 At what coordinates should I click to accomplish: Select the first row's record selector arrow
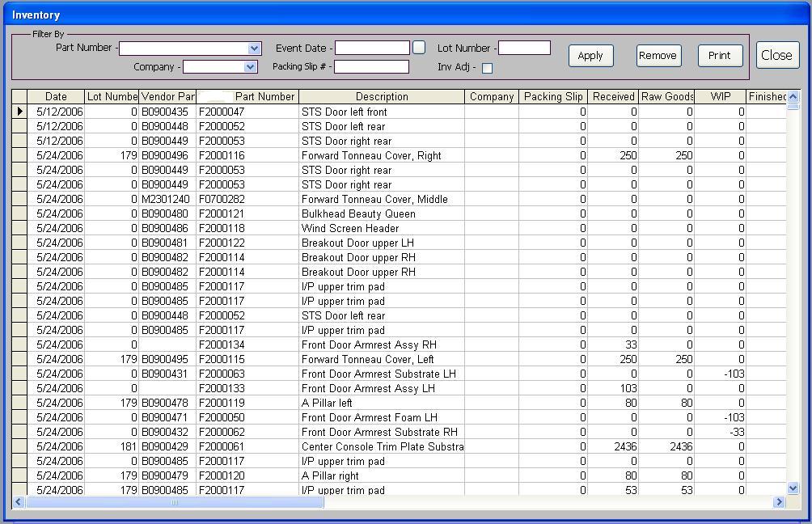click(x=19, y=112)
